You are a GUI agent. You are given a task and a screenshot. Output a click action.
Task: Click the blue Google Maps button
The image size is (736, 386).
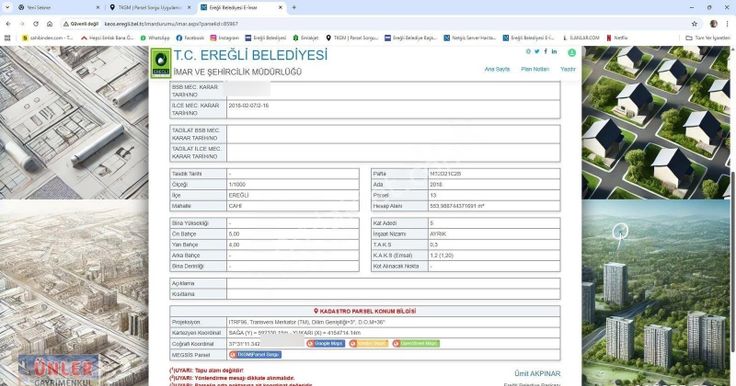(x=326, y=344)
